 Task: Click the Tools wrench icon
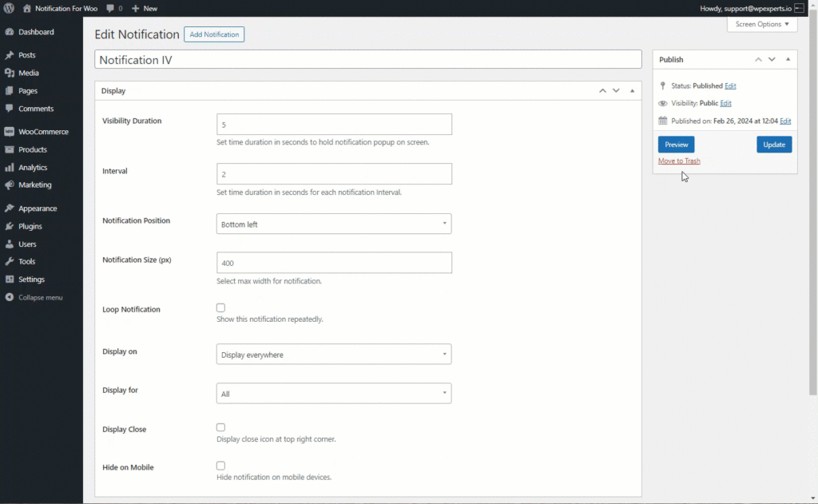click(x=10, y=261)
